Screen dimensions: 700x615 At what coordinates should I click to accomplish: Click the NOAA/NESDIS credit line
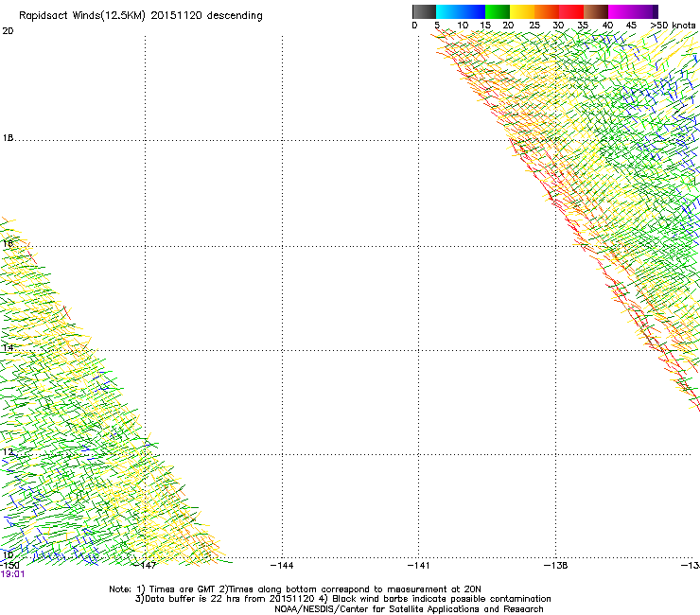coord(409,609)
